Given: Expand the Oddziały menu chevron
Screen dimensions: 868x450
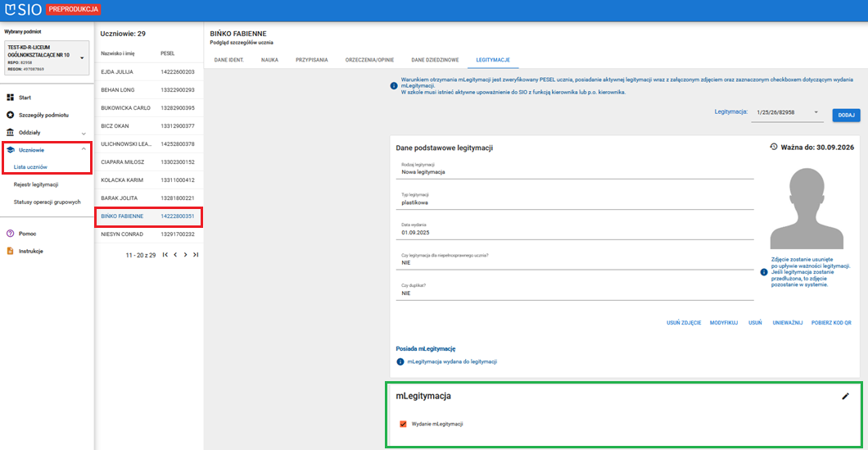Looking at the screenshot, I should pyautogui.click(x=84, y=133).
